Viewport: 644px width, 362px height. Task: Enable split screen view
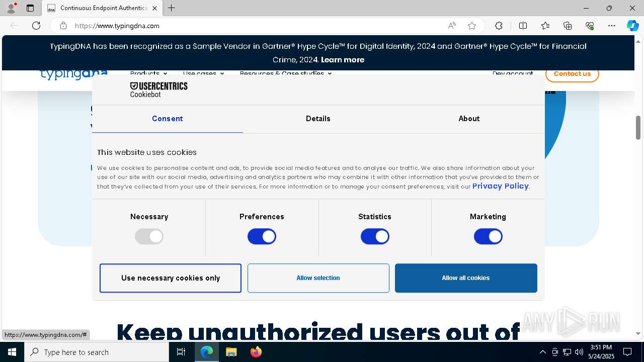(523, 26)
